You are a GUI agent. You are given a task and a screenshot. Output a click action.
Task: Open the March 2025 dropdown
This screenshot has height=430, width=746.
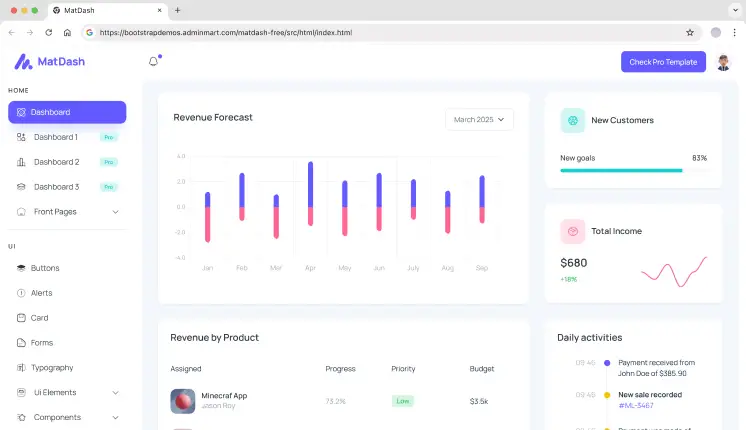click(479, 120)
